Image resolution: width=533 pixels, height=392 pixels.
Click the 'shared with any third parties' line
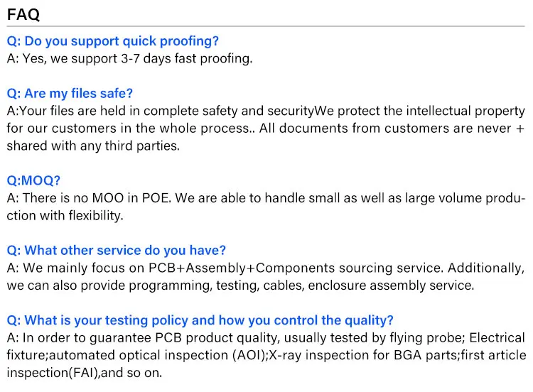(93, 146)
